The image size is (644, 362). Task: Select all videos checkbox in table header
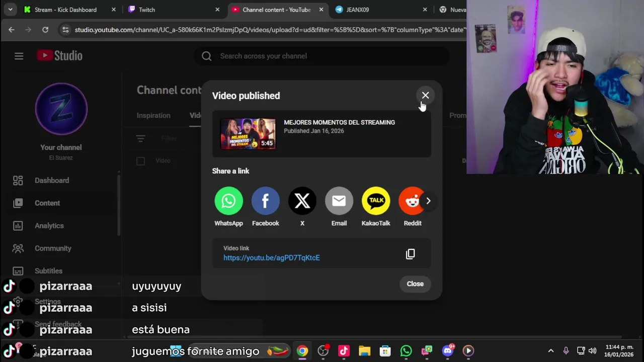pos(140,161)
